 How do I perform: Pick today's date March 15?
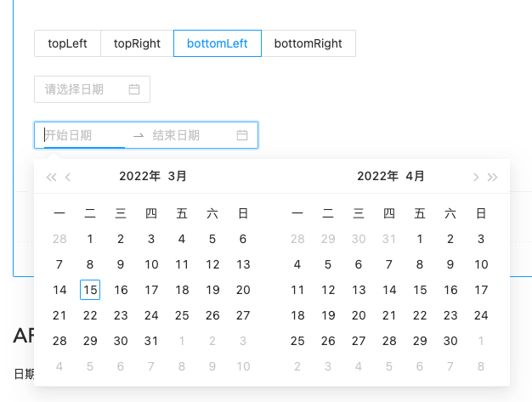[90, 290]
